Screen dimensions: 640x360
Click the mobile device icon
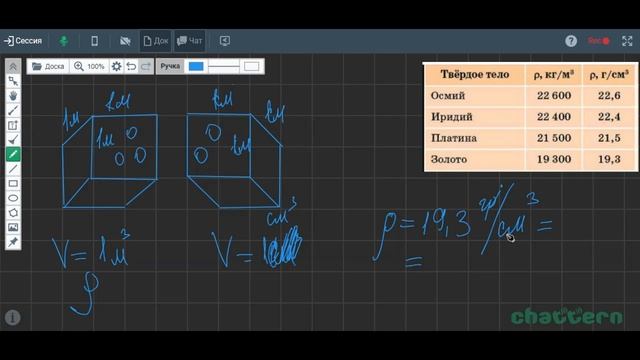[x=94, y=41]
